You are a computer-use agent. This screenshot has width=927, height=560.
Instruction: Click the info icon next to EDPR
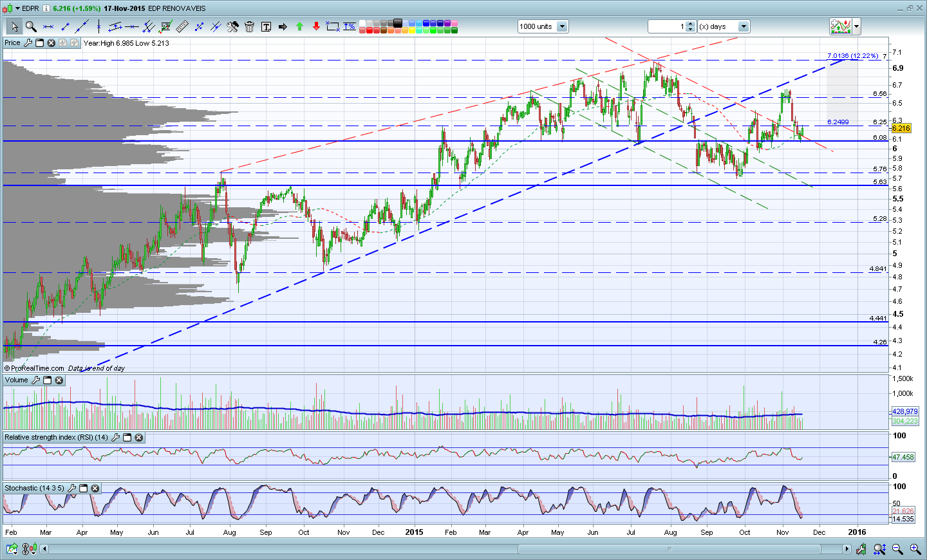(x=46, y=8)
